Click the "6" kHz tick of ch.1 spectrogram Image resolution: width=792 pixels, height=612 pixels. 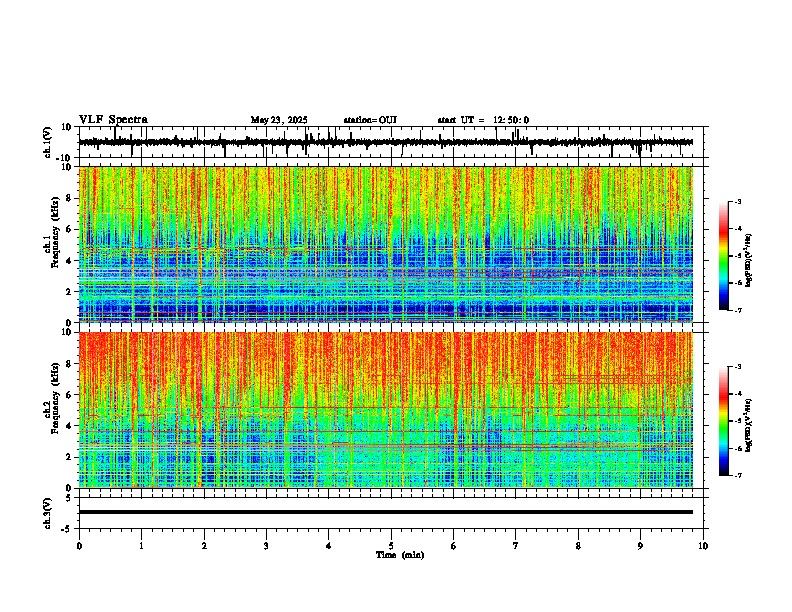tap(69, 229)
